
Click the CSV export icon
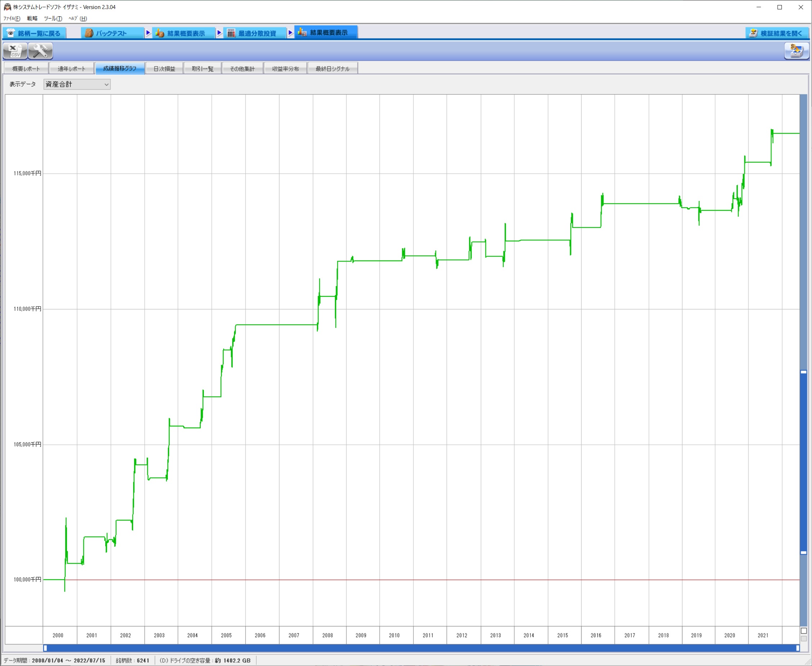(x=15, y=51)
